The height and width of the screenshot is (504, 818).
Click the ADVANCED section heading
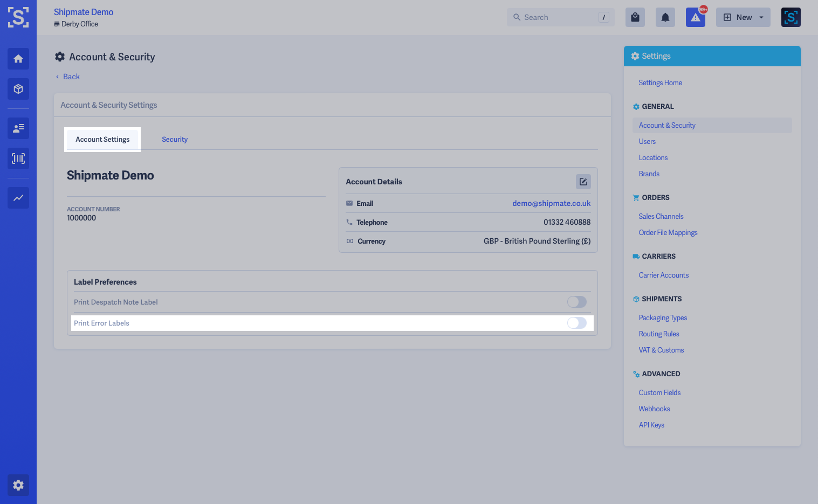point(661,374)
